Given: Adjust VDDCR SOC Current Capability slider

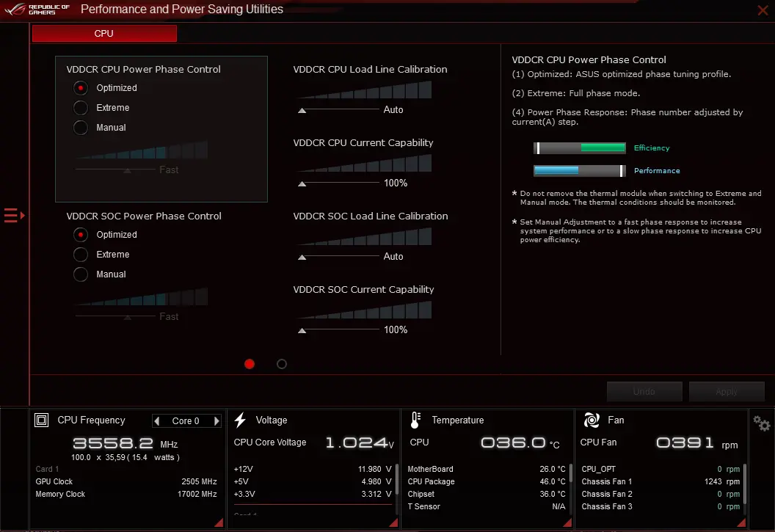Looking at the screenshot, I should 302,330.
